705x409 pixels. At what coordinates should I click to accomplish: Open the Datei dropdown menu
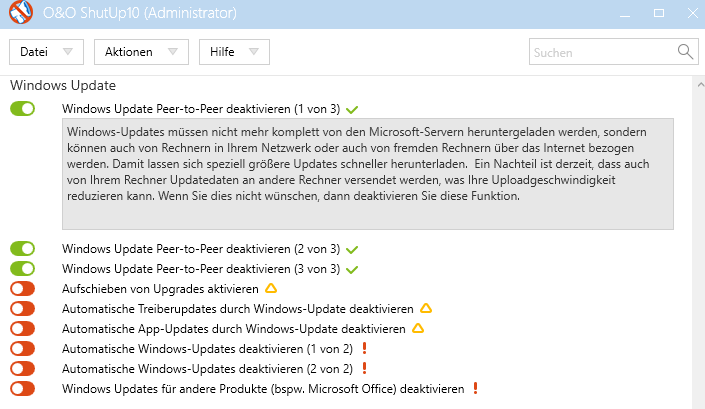pos(46,52)
